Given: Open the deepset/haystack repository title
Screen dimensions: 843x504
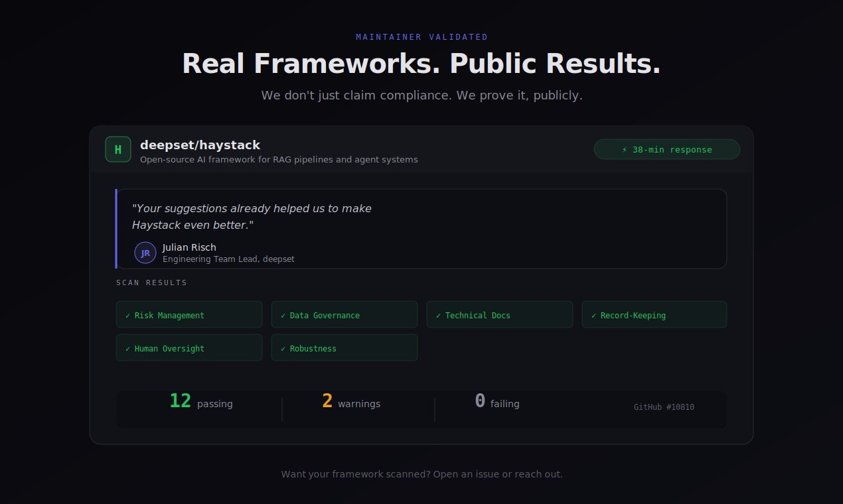Looking at the screenshot, I should click(200, 145).
